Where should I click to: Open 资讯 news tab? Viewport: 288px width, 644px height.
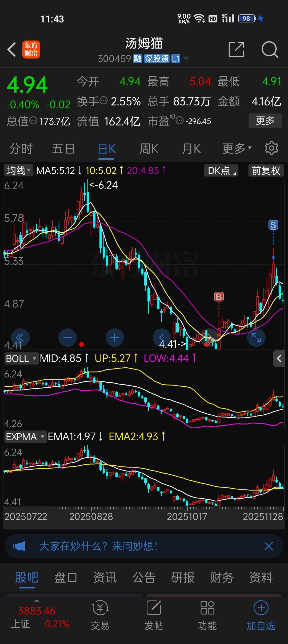click(105, 577)
